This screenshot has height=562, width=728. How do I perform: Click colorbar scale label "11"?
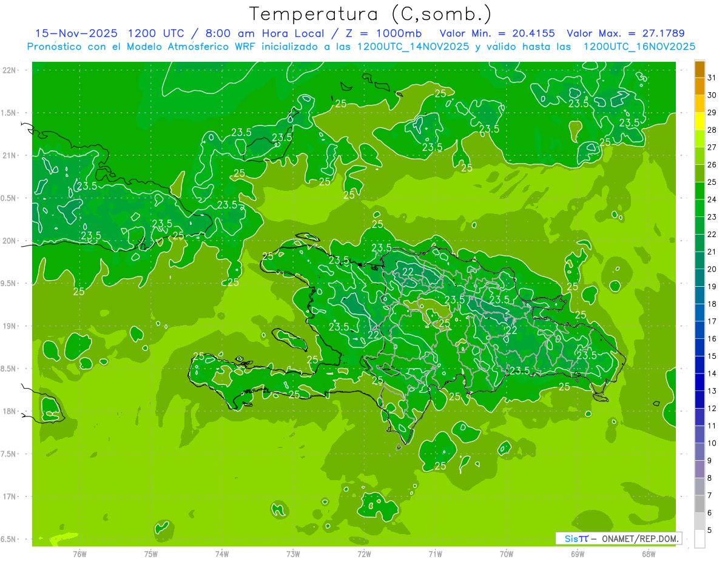point(712,426)
